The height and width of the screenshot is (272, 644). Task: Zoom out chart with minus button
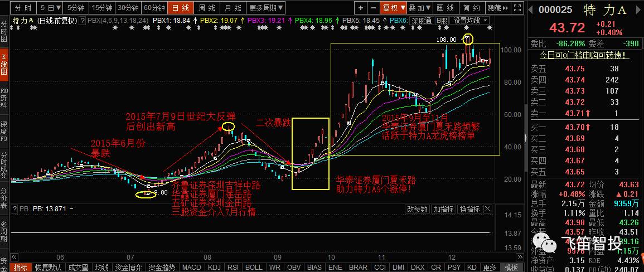[374, 8]
